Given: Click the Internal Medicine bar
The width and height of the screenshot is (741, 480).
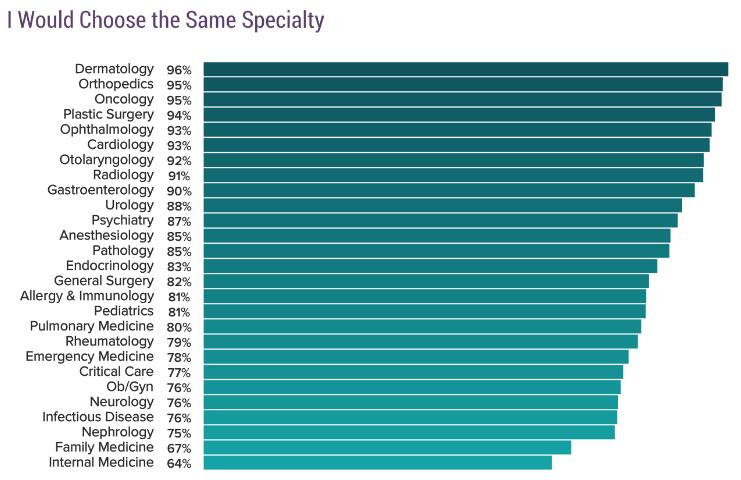Looking at the screenshot, I should tap(377, 463).
